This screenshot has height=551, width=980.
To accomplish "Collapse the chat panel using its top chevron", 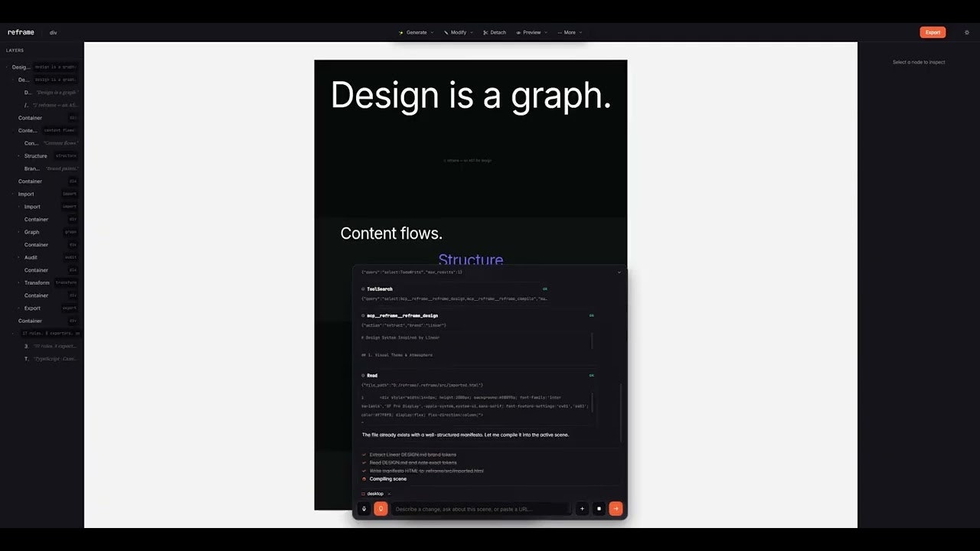I will coord(619,272).
